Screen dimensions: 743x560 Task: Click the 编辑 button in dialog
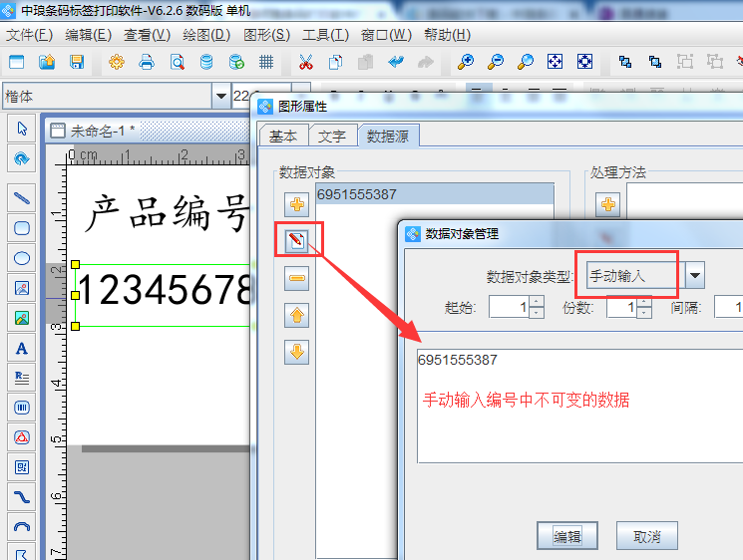click(x=567, y=536)
